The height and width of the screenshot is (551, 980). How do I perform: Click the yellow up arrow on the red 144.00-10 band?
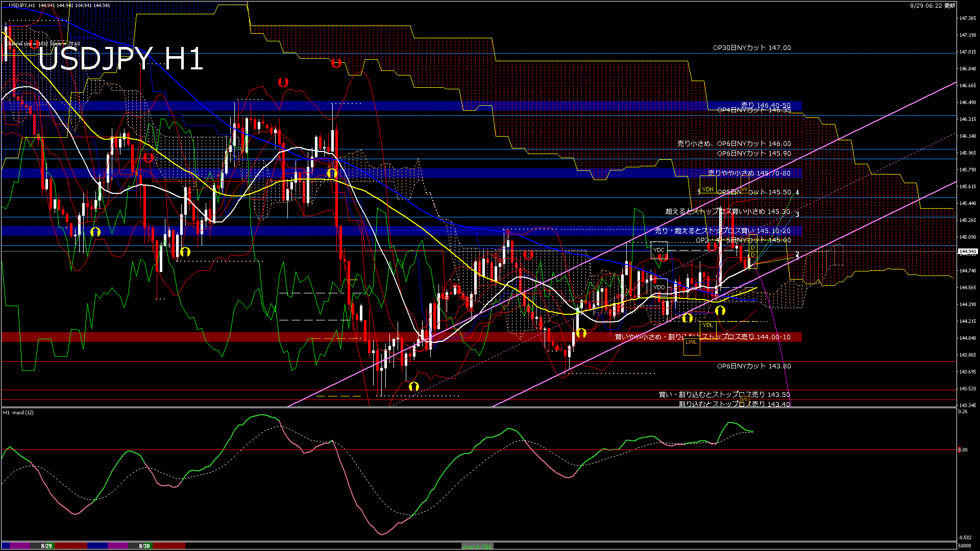(x=581, y=333)
